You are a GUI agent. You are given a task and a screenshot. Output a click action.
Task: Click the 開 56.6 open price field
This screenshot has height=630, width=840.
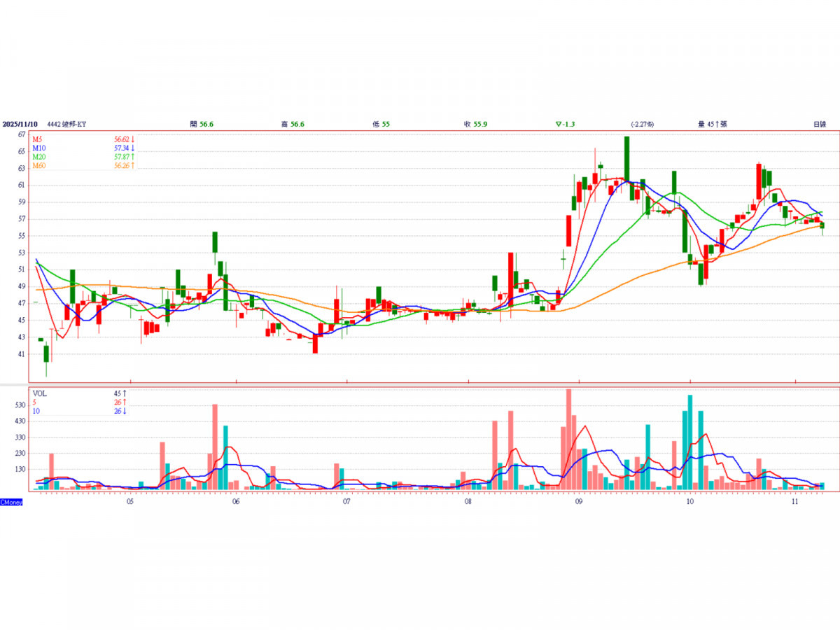coord(202,124)
